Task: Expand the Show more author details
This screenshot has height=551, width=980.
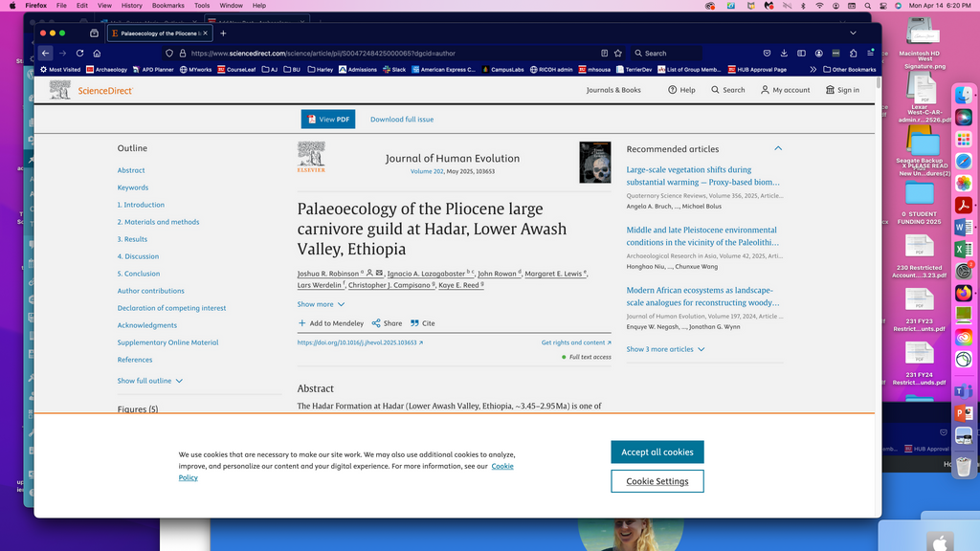Action: coord(321,304)
